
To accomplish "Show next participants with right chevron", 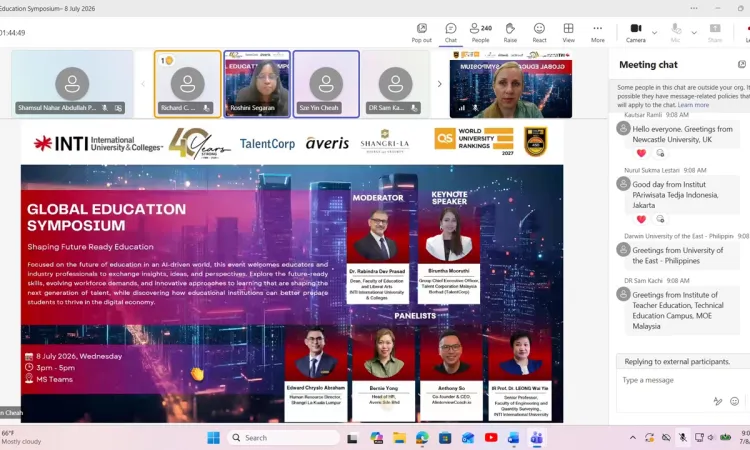I will (x=439, y=84).
